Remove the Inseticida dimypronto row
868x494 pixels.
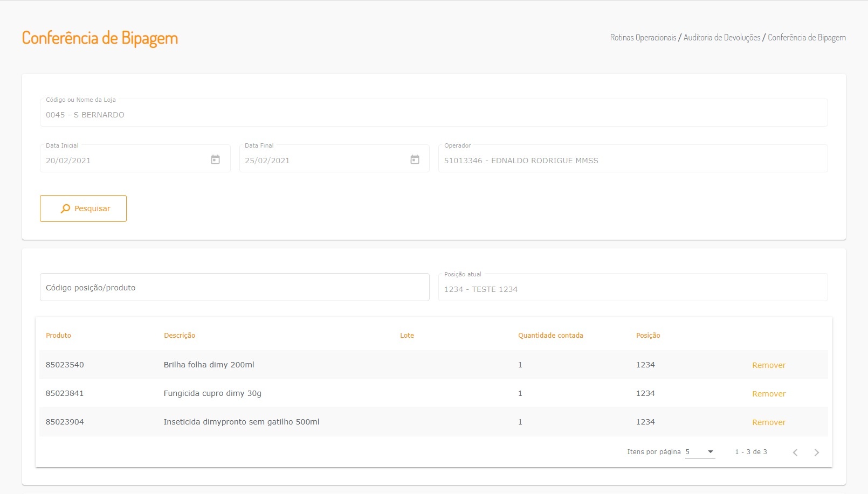pos(769,422)
